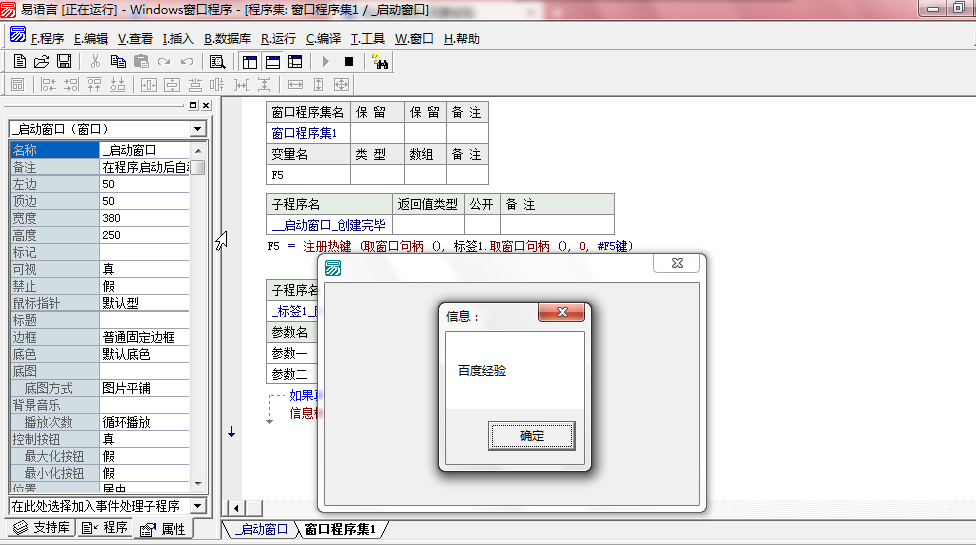This screenshot has height=545, width=976.
Task: Click the New file toolbar icon
Action: pyautogui.click(x=19, y=62)
